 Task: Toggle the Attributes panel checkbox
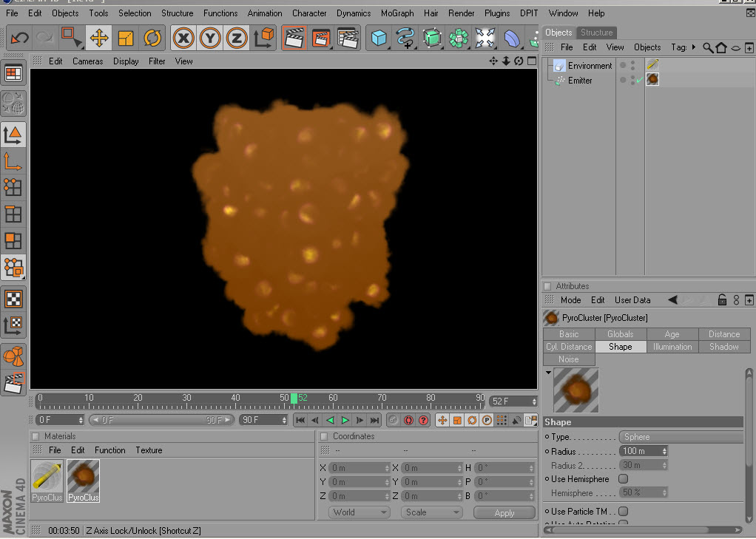tap(547, 286)
